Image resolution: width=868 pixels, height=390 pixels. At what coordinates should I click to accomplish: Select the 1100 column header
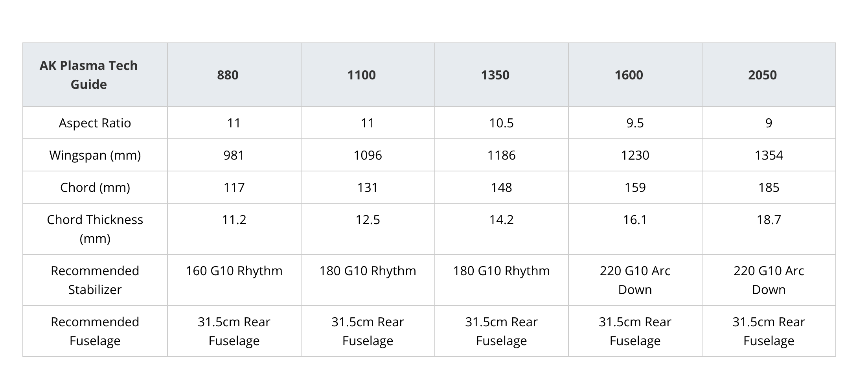pyautogui.click(x=361, y=75)
